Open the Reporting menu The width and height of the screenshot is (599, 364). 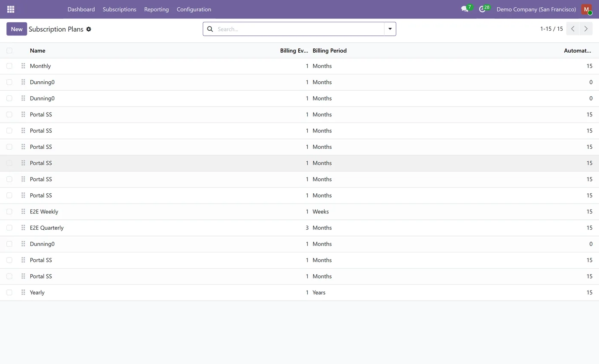coord(156,9)
